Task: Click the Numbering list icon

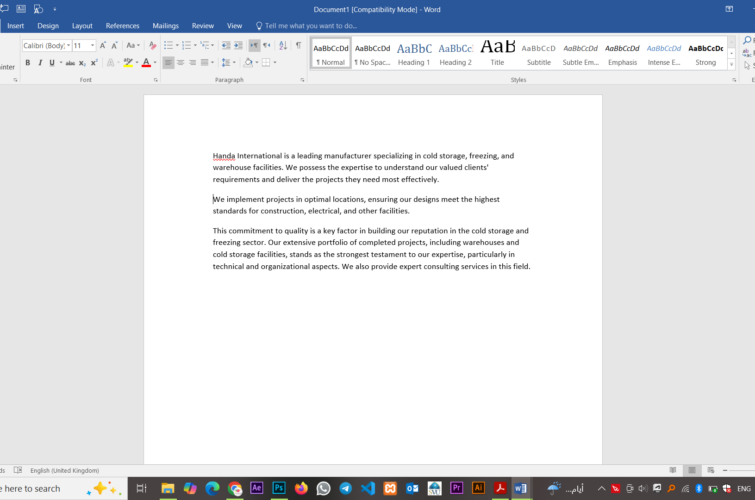Action: click(x=186, y=45)
